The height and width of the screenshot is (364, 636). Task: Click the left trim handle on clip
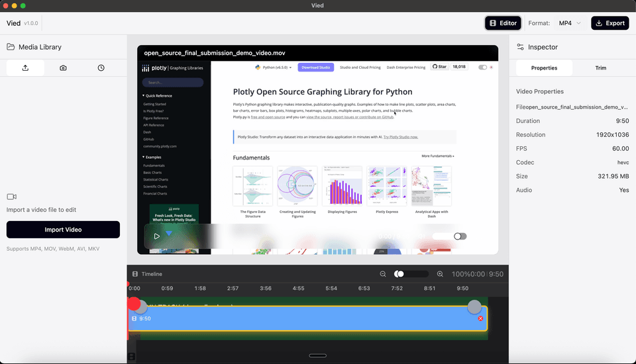click(x=140, y=307)
